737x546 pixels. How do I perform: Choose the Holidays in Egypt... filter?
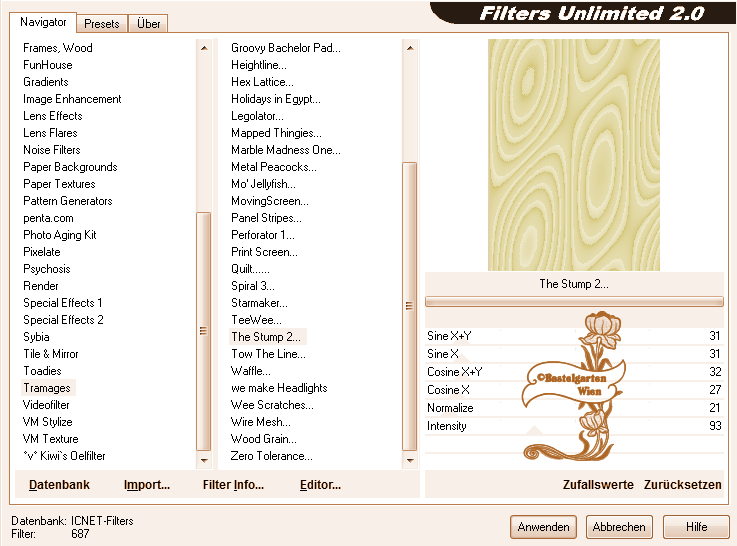coord(275,99)
